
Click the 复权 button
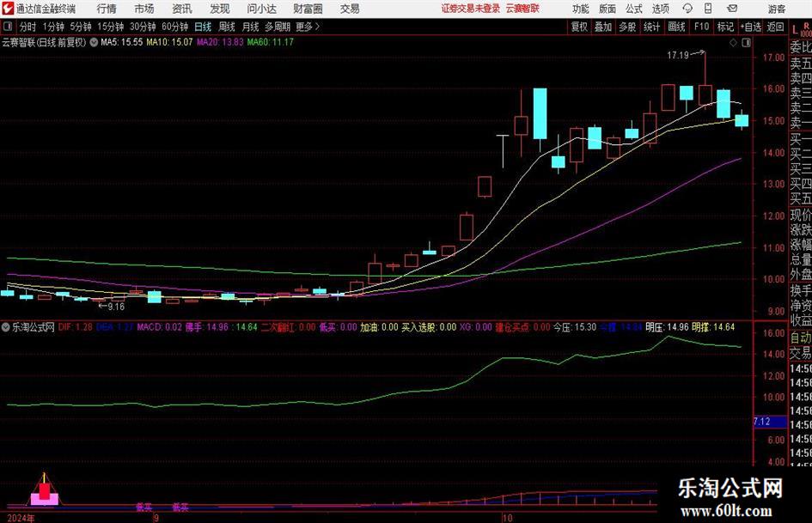coord(579,27)
